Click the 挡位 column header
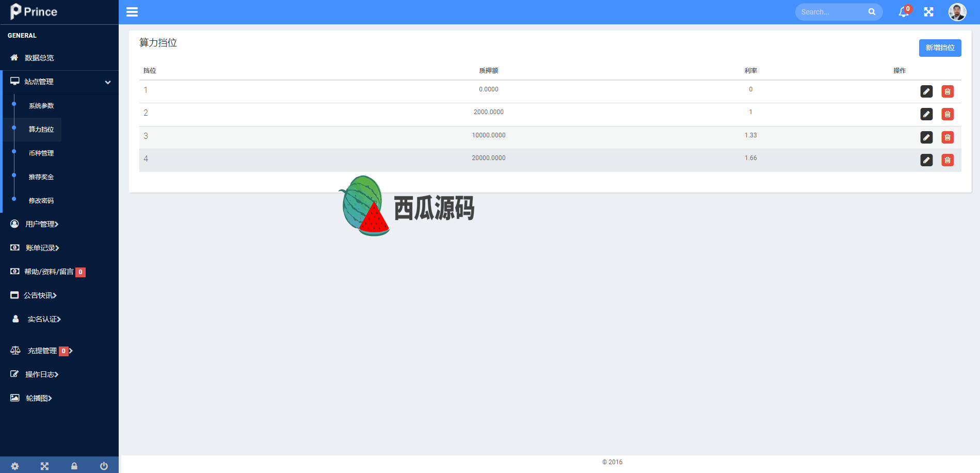 click(150, 71)
